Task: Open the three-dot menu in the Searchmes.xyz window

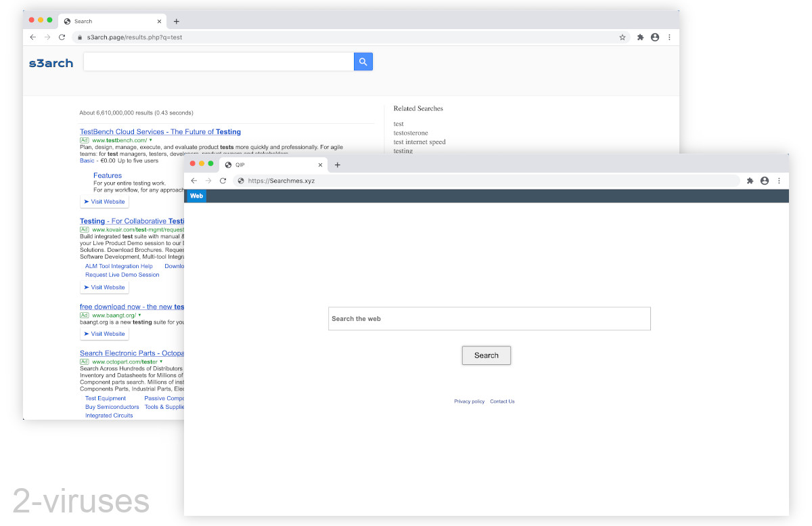Action: pyautogui.click(x=780, y=181)
